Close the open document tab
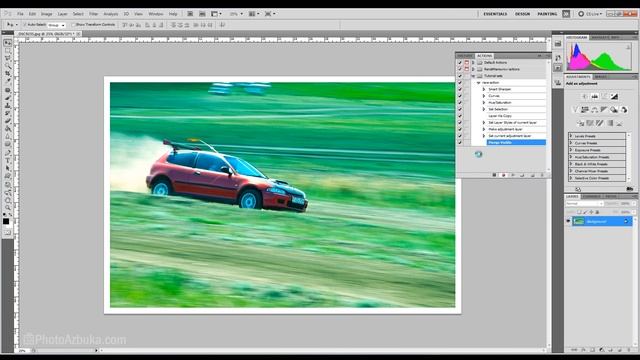The width and height of the screenshot is (640, 360). (x=78, y=34)
